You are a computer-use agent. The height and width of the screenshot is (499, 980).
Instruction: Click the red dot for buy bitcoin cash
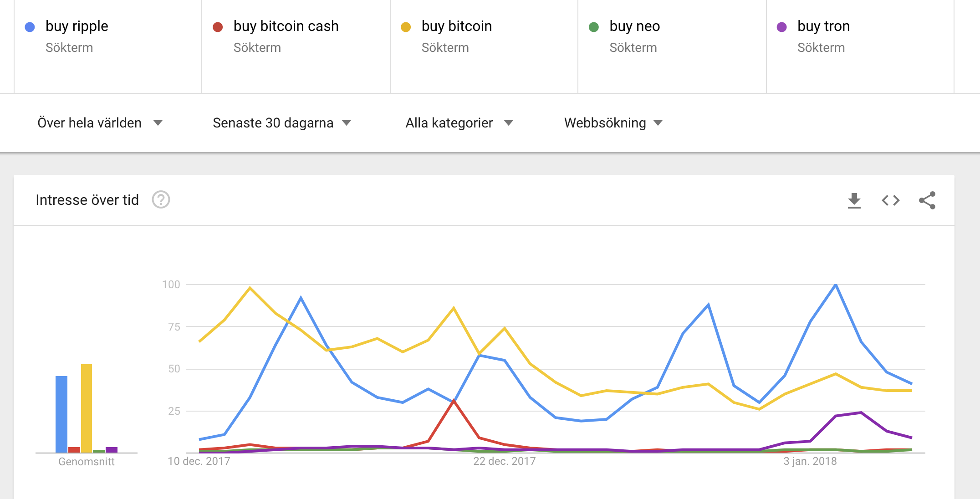click(218, 27)
